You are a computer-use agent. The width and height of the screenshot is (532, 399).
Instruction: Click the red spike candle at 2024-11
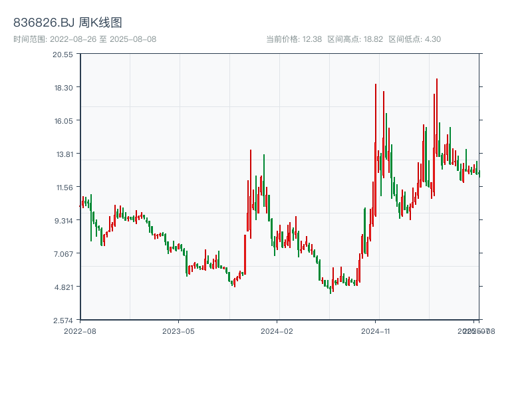click(376, 149)
